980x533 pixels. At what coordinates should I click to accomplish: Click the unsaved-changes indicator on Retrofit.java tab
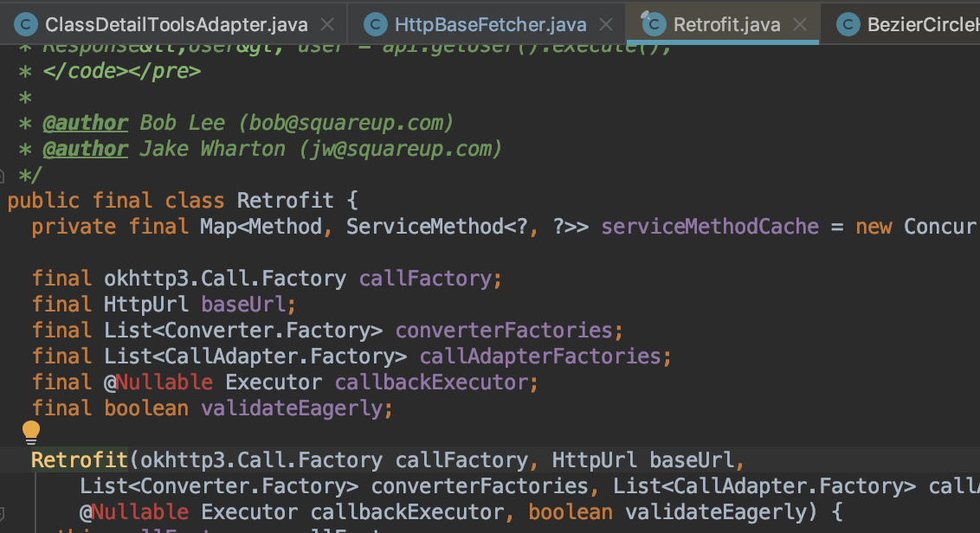pos(645,15)
